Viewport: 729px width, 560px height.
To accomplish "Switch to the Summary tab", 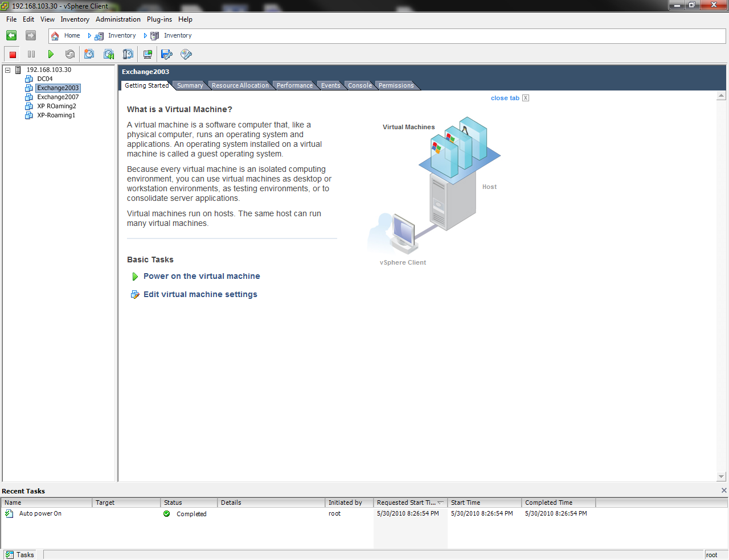I will (190, 85).
